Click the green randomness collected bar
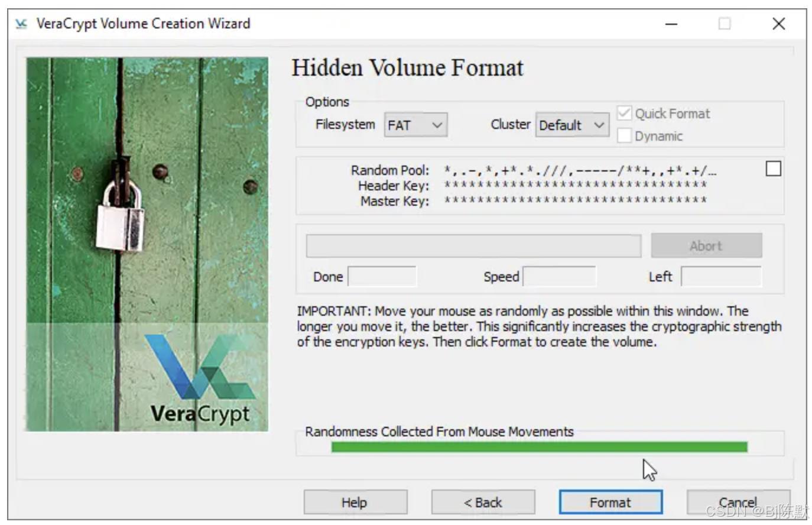This screenshot has width=812, height=525. 539,447
